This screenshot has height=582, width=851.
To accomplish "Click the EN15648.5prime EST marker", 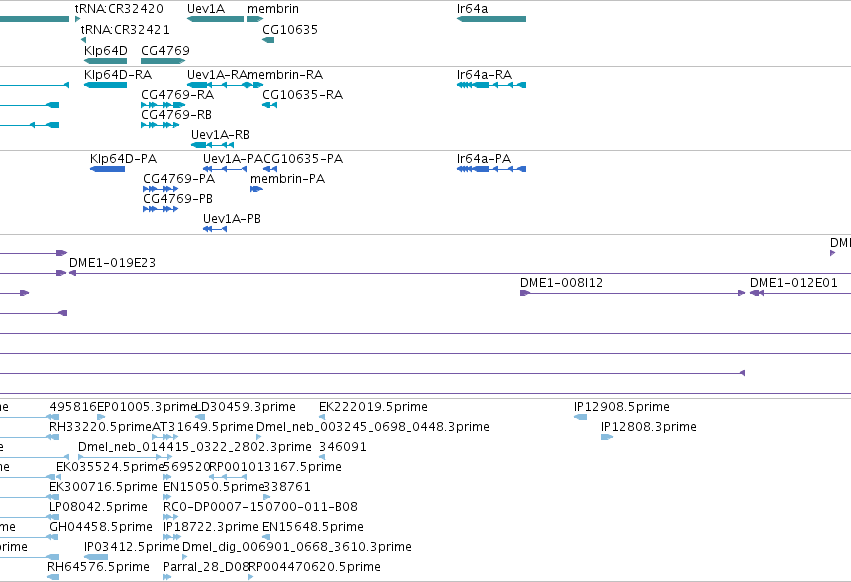I will [266, 537].
